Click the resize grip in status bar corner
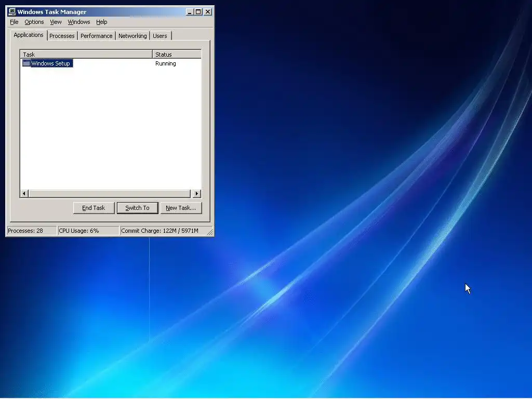The width and height of the screenshot is (532, 399). pos(210,232)
